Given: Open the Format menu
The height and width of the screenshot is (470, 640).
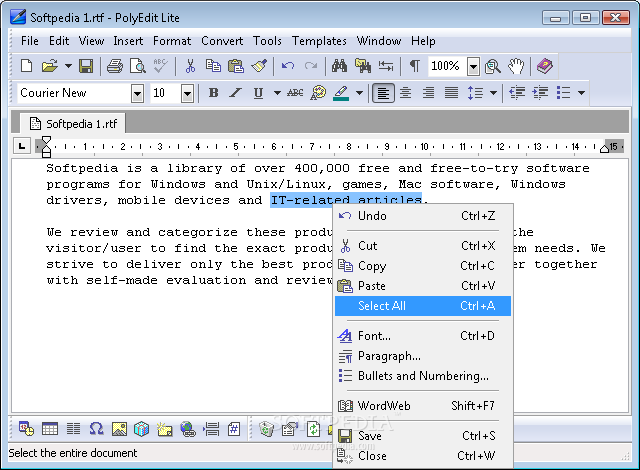Looking at the screenshot, I should click(x=172, y=41).
